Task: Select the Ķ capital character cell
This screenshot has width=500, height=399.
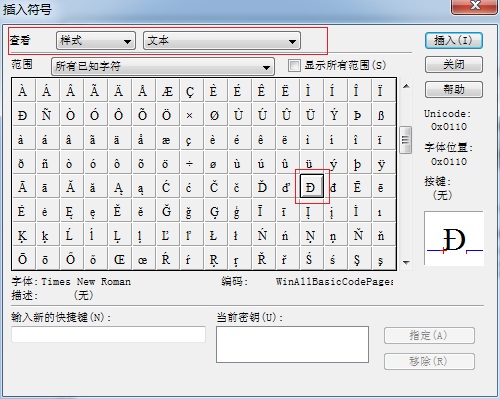Action: pyautogui.click(x=24, y=235)
